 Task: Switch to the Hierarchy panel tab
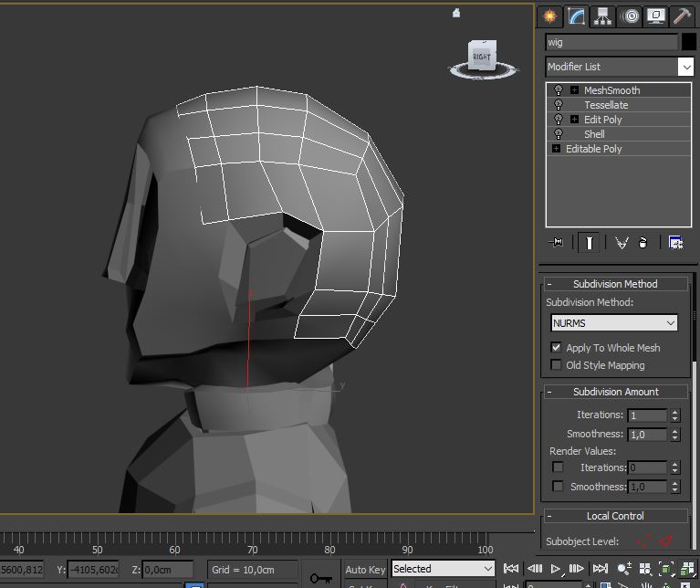[x=602, y=16]
